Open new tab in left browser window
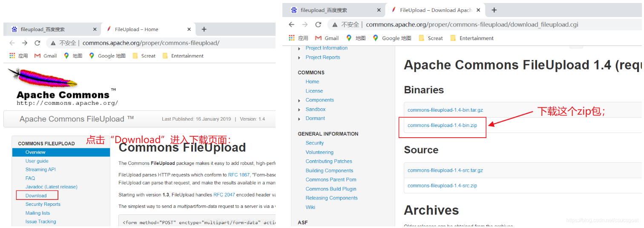The height and width of the screenshot is (228, 644). (x=204, y=29)
